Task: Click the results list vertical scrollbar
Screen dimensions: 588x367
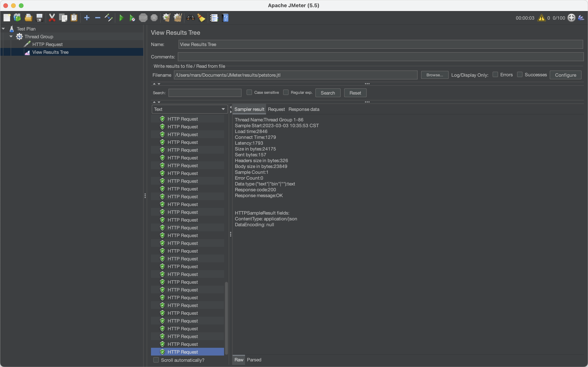Action: (226, 318)
